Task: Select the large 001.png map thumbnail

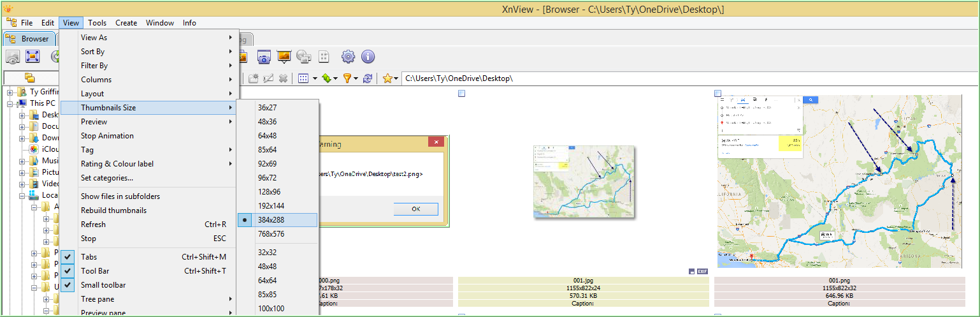Action: point(839,181)
